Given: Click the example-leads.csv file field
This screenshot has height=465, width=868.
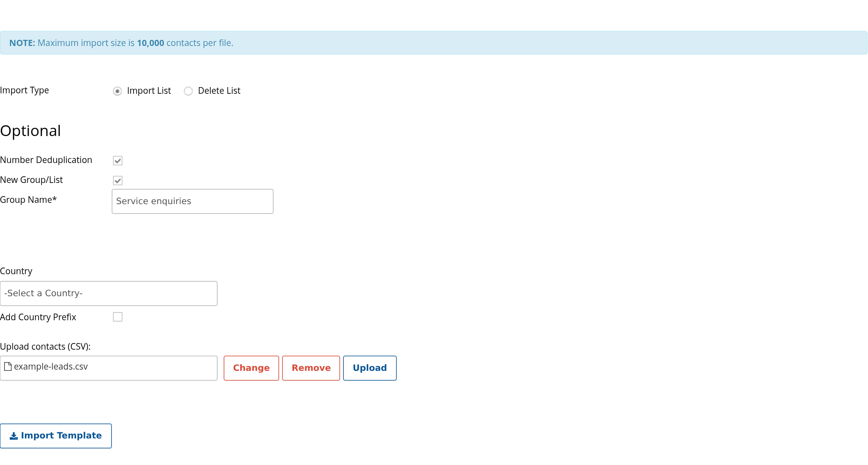Looking at the screenshot, I should tap(109, 368).
